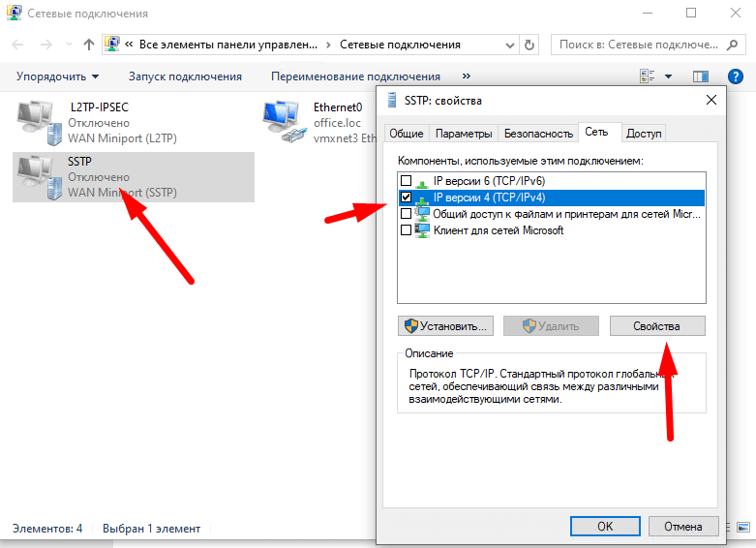Viewport: 756px width, 548px height.
Task: Go up one folder level arrow
Action: point(89,45)
